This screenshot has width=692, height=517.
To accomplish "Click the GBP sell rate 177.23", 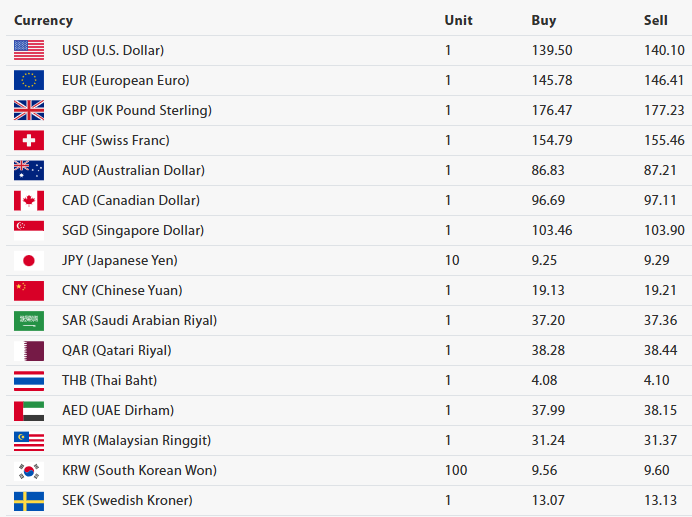I will pos(664,110).
